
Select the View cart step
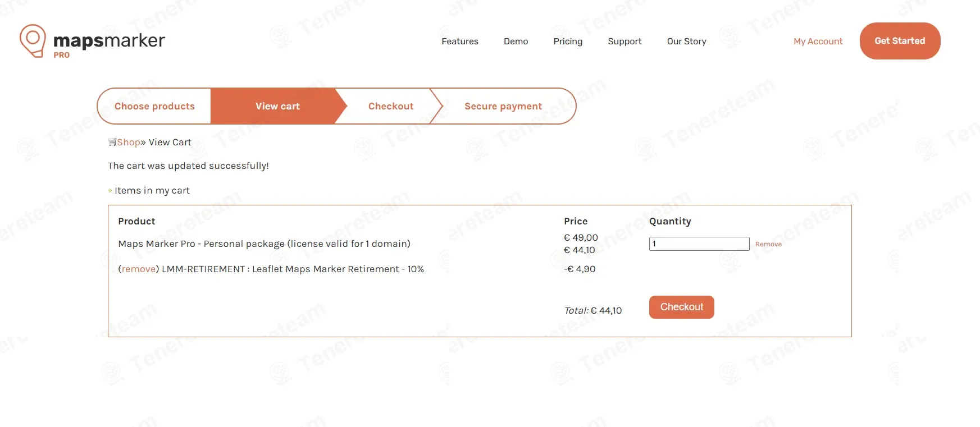click(277, 106)
